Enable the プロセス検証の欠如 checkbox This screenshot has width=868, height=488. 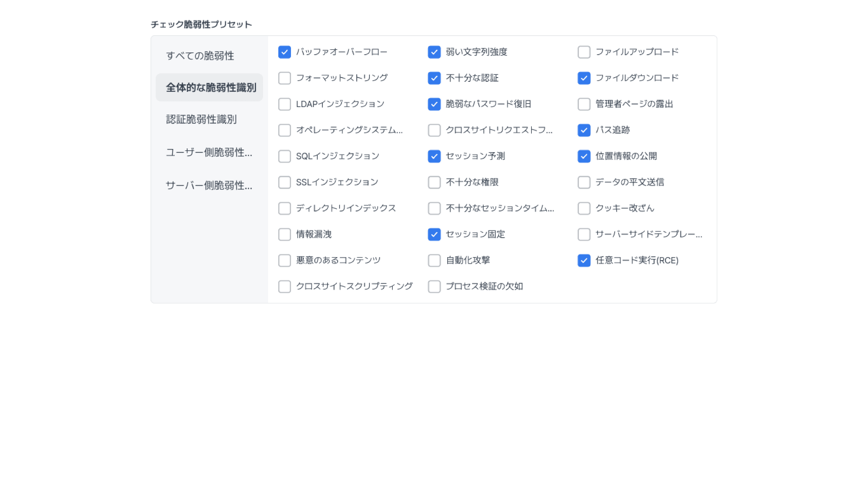click(x=434, y=286)
